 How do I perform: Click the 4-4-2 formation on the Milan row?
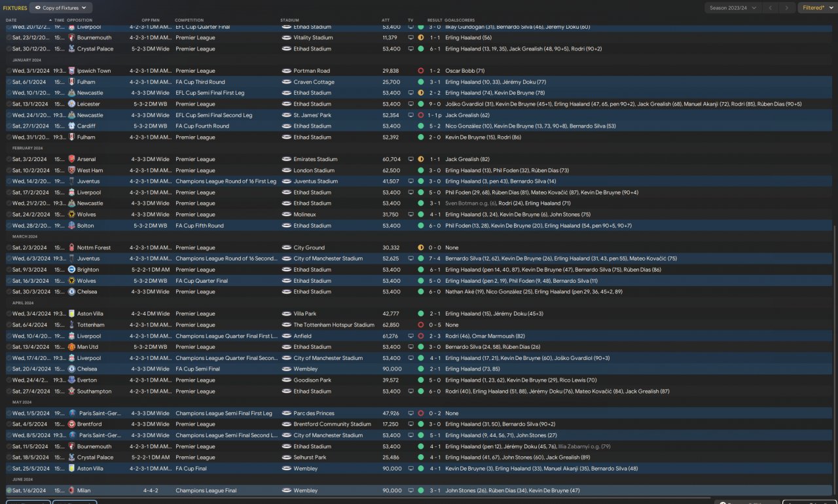[151, 490]
